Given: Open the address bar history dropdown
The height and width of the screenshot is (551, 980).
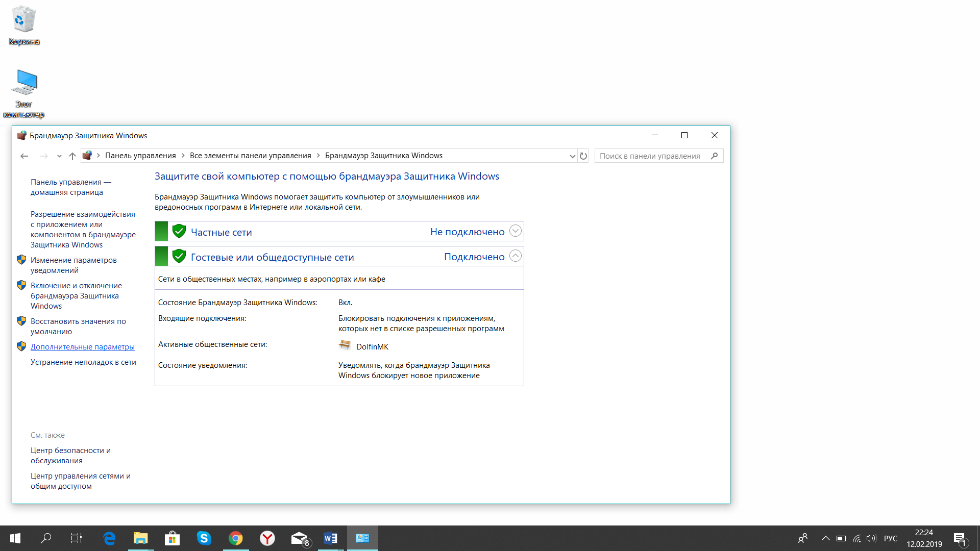Looking at the screenshot, I should click(572, 156).
